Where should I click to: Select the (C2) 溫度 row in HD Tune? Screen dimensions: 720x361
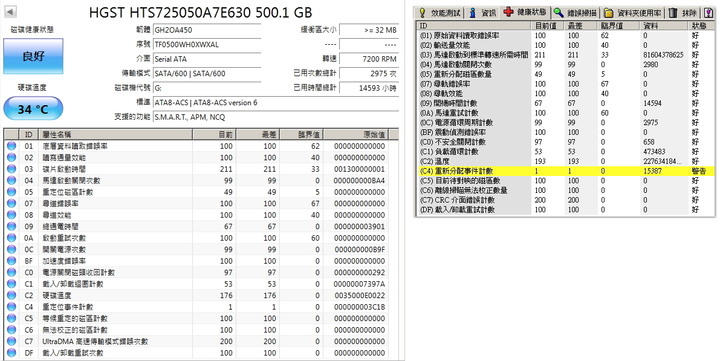coord(566,161)
